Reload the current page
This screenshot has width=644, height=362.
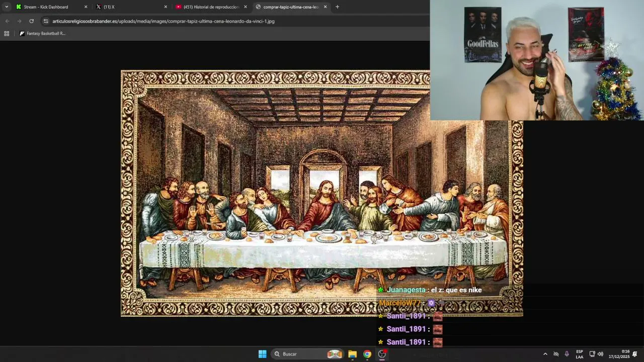(x=31, y=21)
